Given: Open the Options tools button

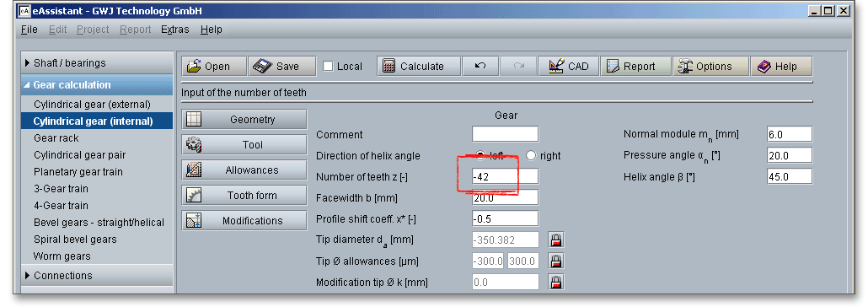Looking at the screenshot, I should click(x=710, y=66).
